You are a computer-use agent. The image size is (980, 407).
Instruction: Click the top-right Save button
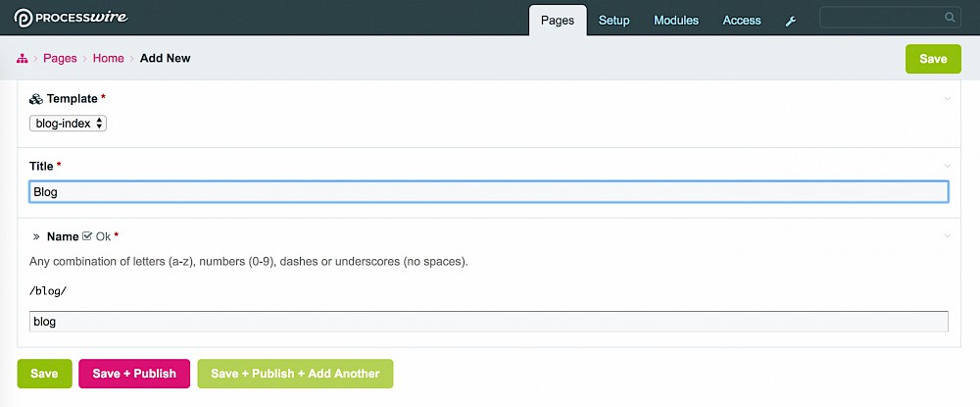[x=933, y=59]
